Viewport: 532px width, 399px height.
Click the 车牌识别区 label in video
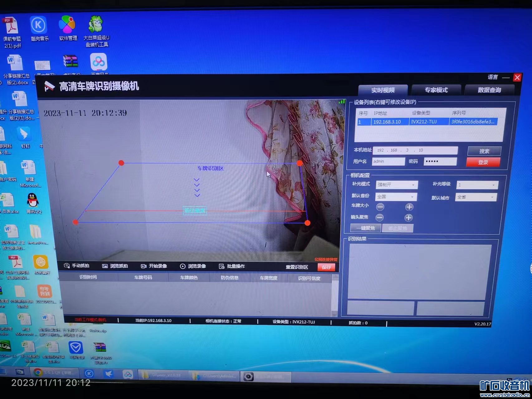(x=210, y=168)
